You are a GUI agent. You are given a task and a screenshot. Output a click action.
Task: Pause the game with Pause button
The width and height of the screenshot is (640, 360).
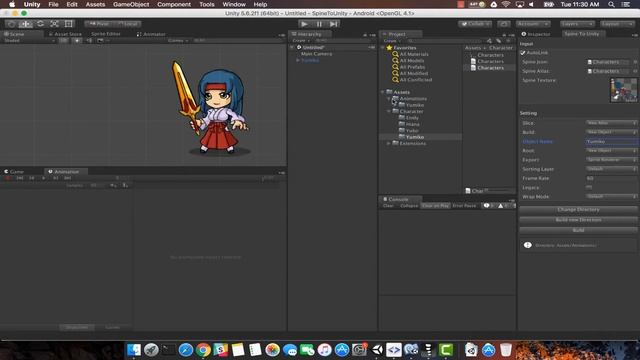(x=319, y=24)
